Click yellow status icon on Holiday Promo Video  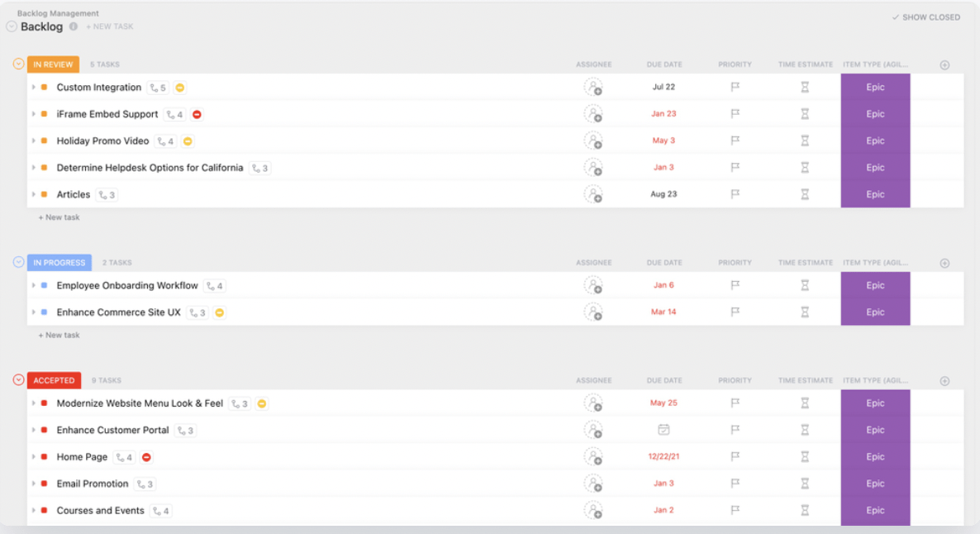pyautogui.click(x=188, y=141)
